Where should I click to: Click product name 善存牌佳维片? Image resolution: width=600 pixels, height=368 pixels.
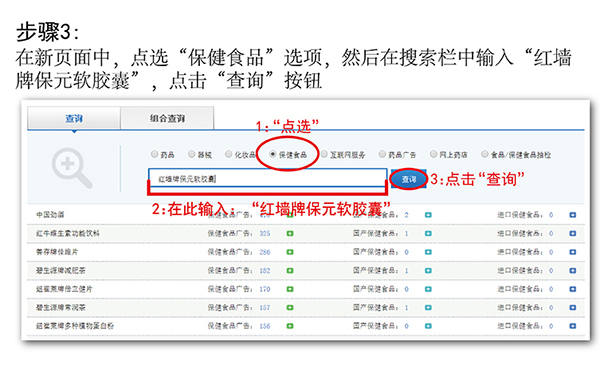coord(57,252)
